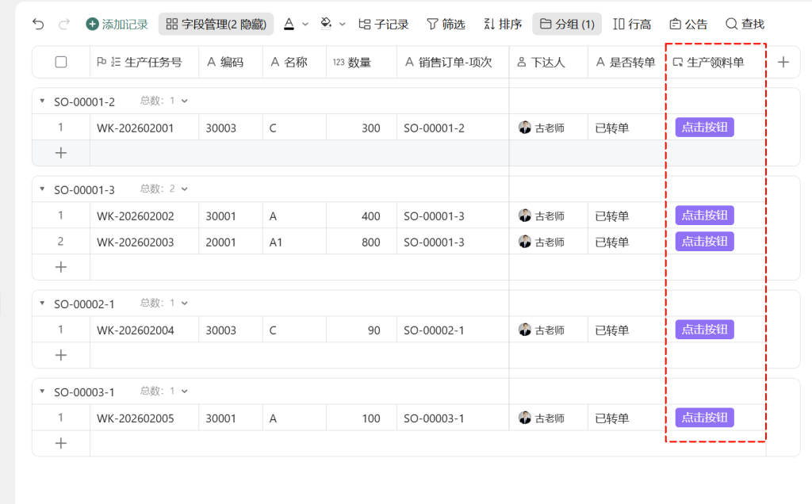The height and width of the screenshot is (504, 812).
Task: Click the text color A icon
Action: coord(289,24)
